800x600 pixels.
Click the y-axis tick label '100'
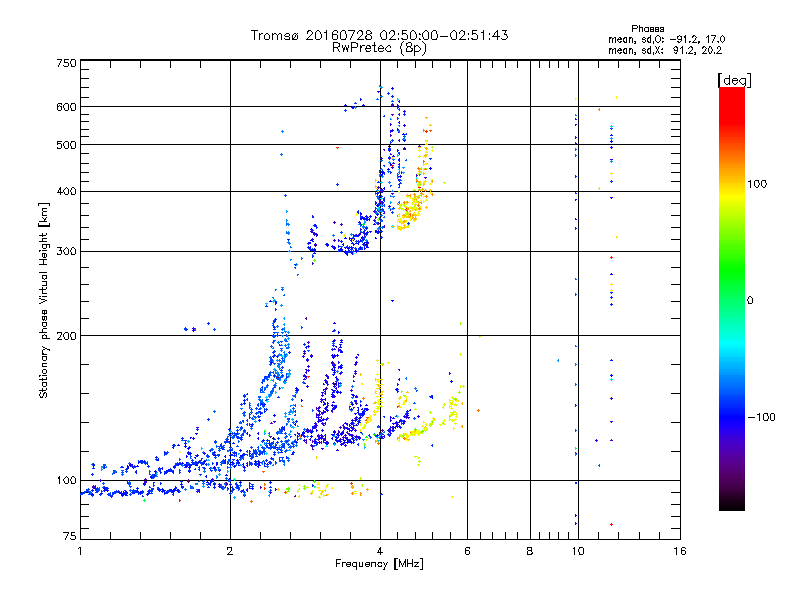tap(66, 481)
